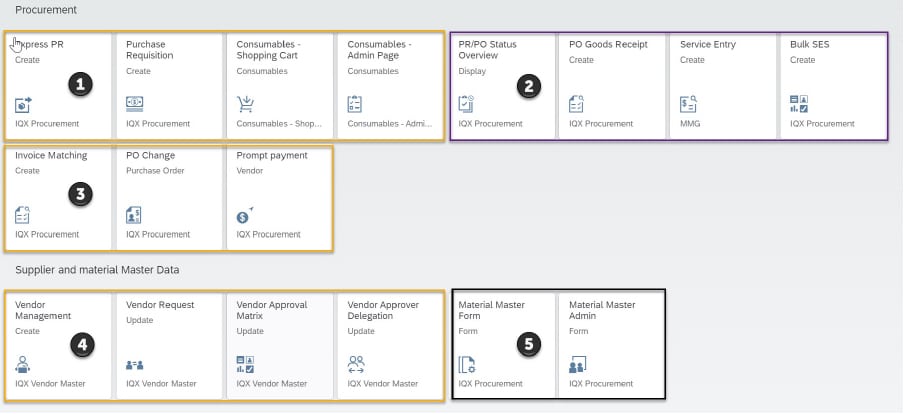Open the Express PR tile
Viewport: 904px width, 414px height.
(x=58, y=86)
